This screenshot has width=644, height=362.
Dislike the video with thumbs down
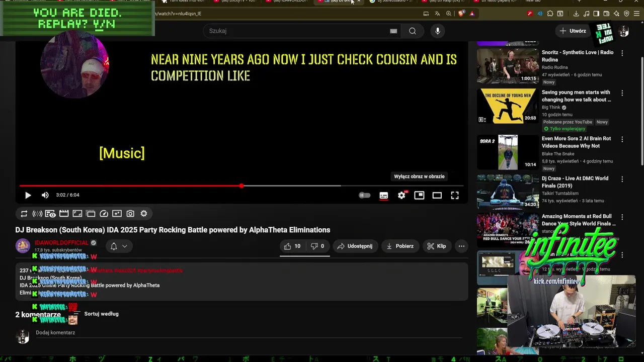tap(317, 246)
